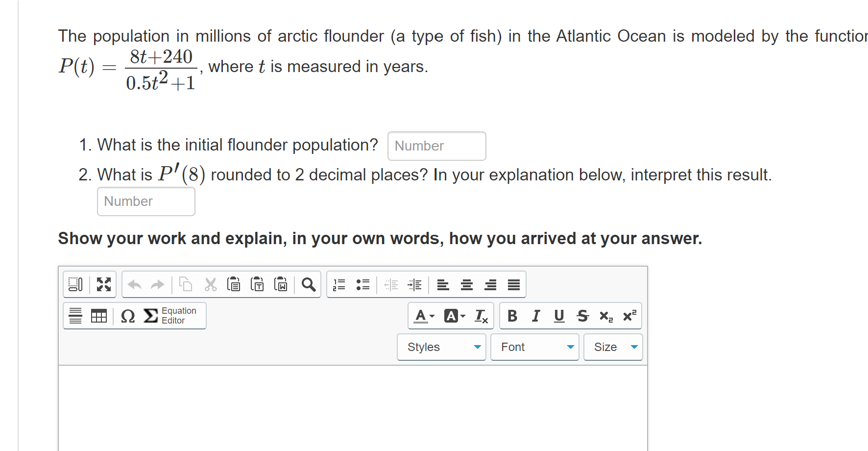Toggle bold formatting in the editor
868x451 pixels.
pyautogui.click(x=512, y=316)
